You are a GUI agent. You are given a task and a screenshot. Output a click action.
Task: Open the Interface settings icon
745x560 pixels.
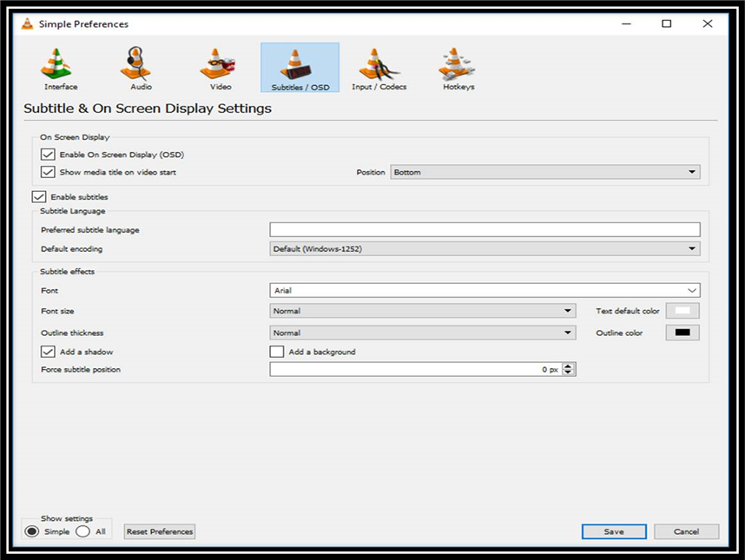(x=59, y=66)
